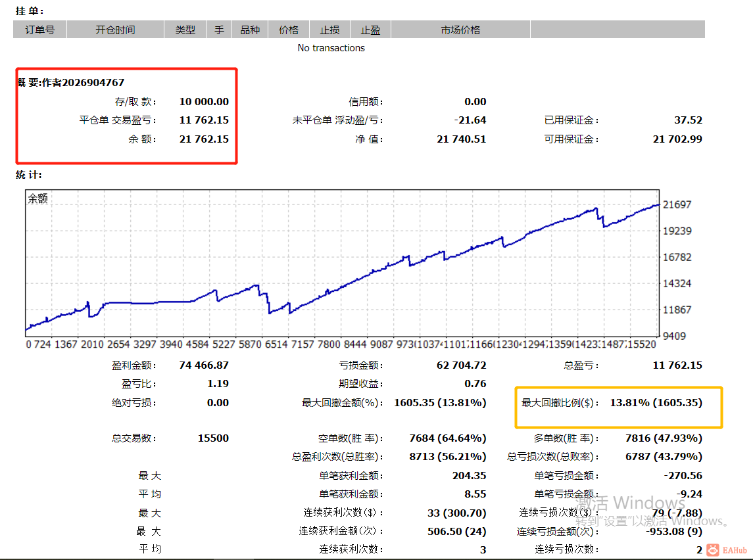Viewport: 753px width, 560px height.
Task: Click the 21697 axis label
Action: (677, 204)
